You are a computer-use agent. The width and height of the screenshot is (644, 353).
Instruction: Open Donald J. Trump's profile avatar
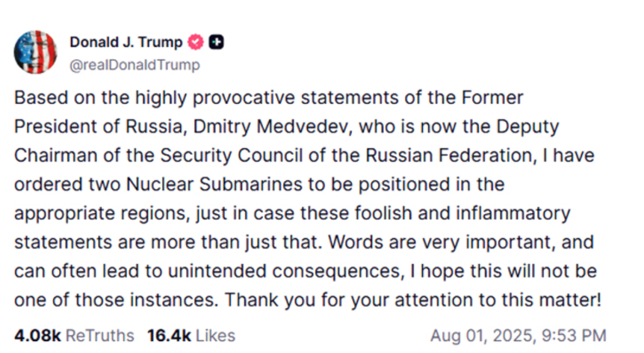point(35,52)
